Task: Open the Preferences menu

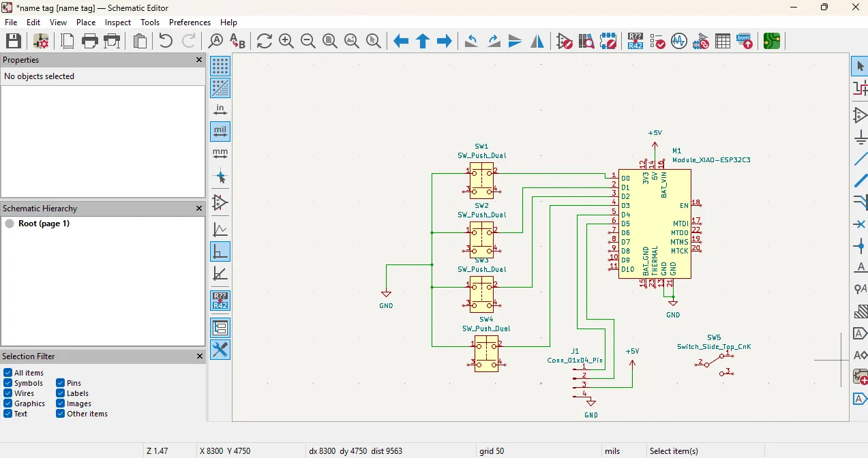Action: (190, 22)
